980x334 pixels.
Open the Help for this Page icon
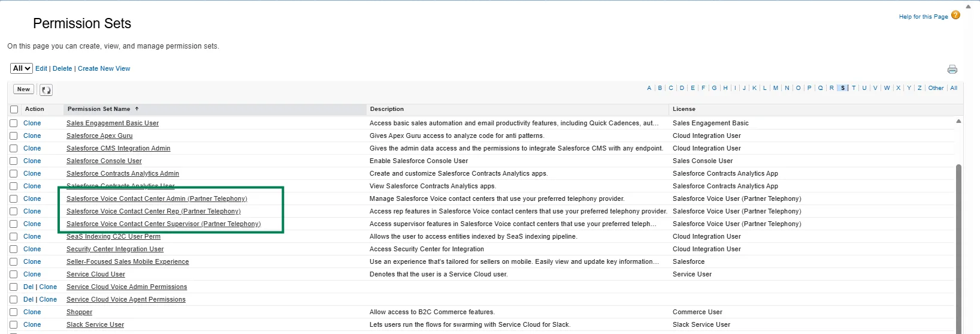[955, 16]
